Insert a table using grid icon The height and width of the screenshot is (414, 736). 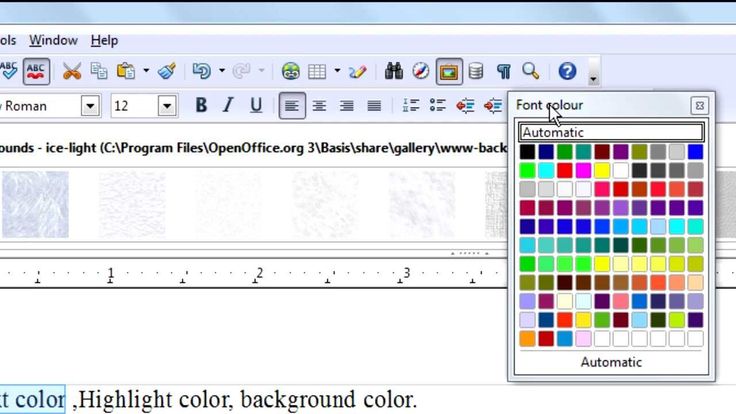click(x=317, y=71)
